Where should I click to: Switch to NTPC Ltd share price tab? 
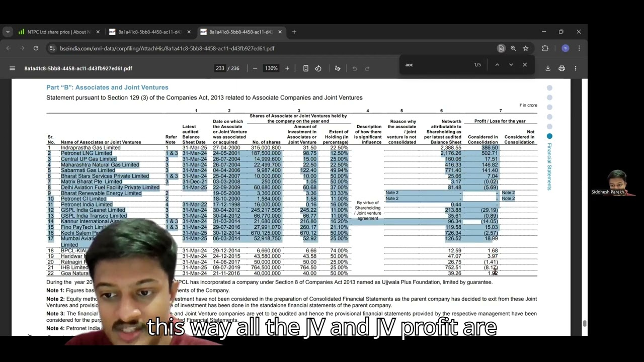pos(59,32)
